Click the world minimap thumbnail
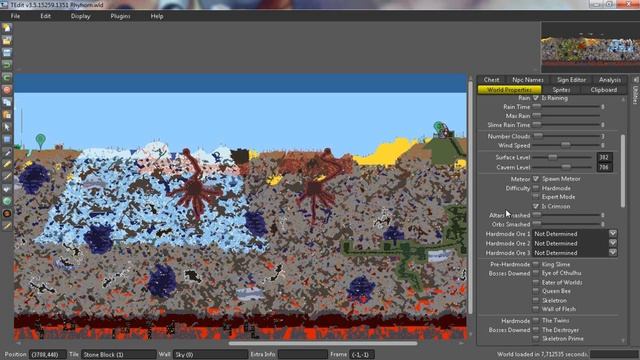Image resolution: width=640 pixels, height=360 pixels. 590,47
